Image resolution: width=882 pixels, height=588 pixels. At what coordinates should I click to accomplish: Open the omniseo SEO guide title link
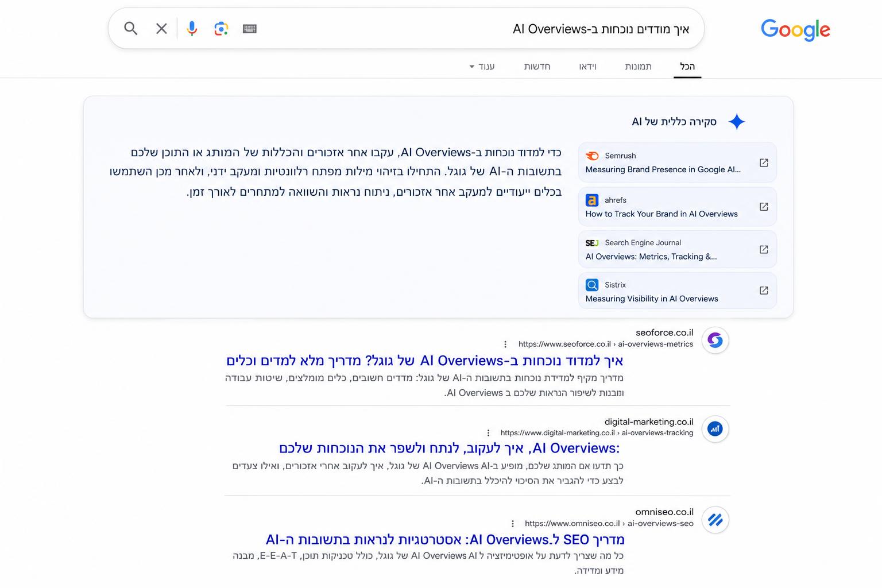click(445, 539)
